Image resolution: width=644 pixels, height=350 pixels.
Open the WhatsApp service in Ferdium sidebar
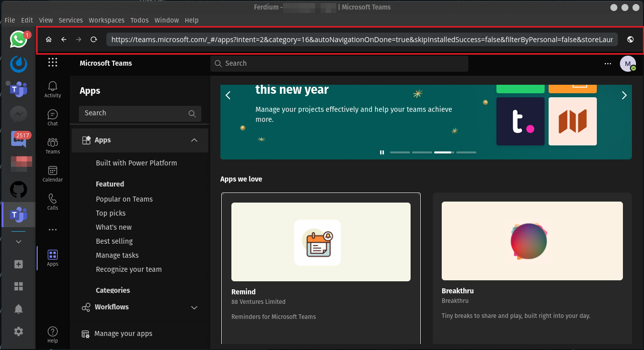click(x=19, y=39)
